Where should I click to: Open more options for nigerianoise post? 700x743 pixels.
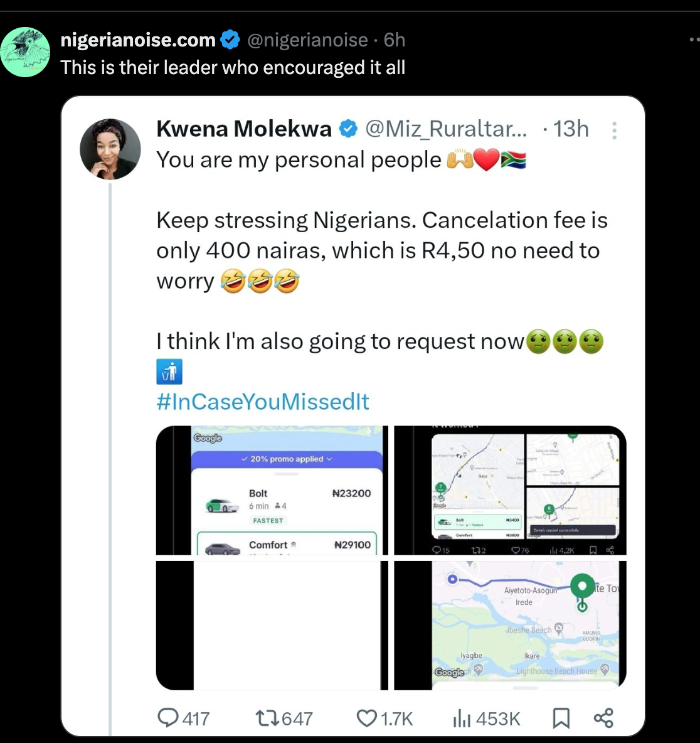coord(694,40)
